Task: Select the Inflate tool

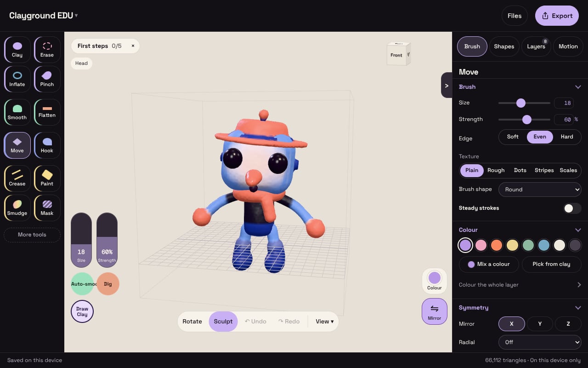Action: [x=17, y=79]
